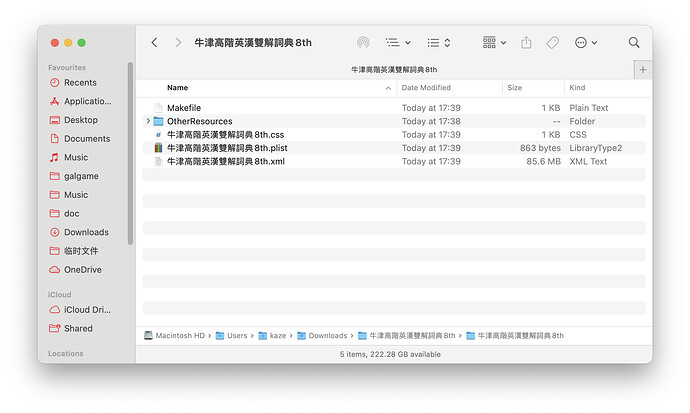Open the More actions ellipsis dropdown
Image resolution: width=690 pixels, height=413 pixels.
coord(585,43)
